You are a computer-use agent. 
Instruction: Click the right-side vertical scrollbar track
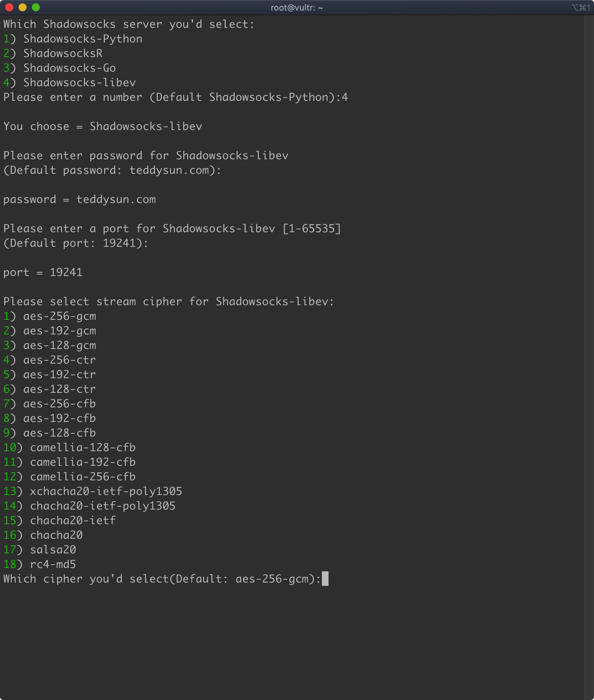coord(589,337)
